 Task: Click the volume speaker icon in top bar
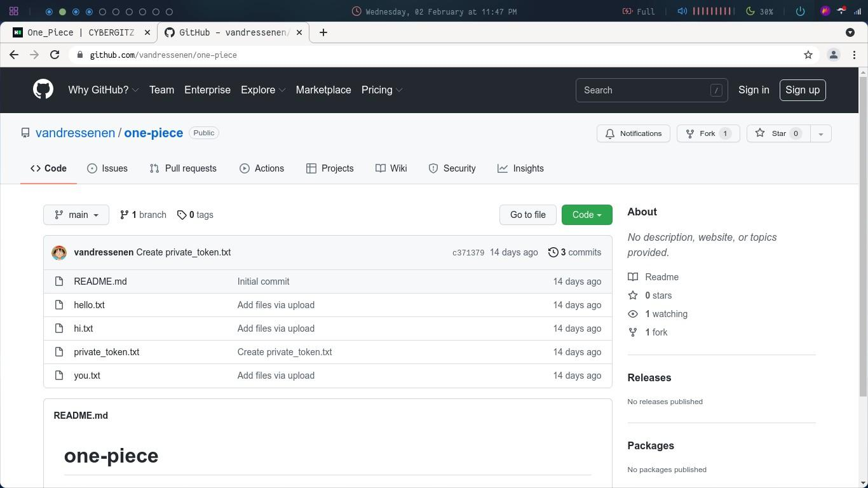(682, 11)
